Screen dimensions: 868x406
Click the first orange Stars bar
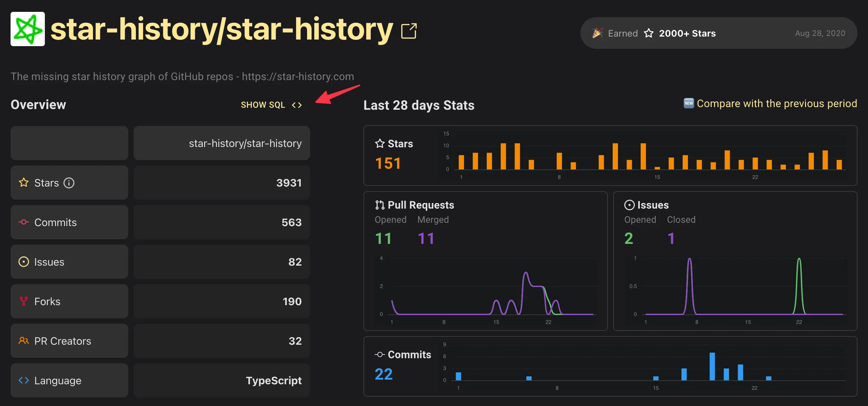(x=461, y=162)
